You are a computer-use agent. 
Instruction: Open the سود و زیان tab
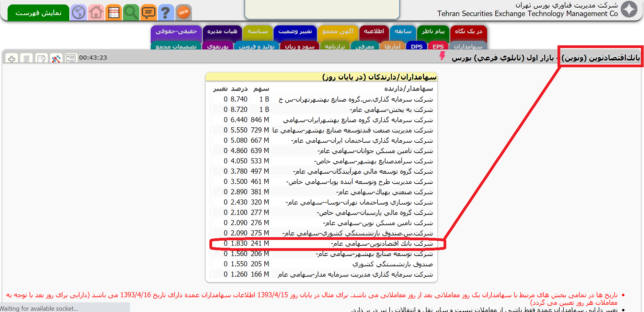[300, 46]
